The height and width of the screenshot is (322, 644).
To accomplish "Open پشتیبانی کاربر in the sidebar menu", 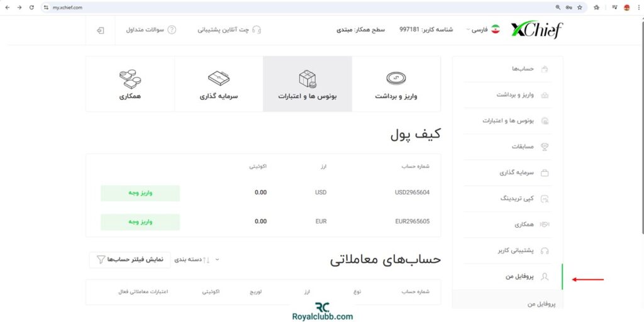I will [508, 250].
